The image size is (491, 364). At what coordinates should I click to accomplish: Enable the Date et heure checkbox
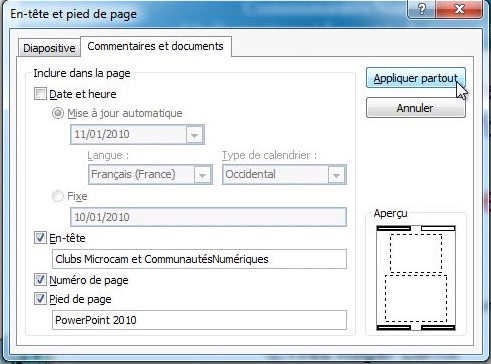(x=40, y=94)
